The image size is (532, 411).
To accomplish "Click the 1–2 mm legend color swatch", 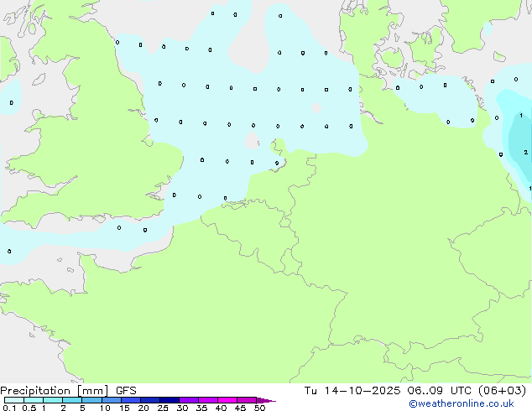I will (53, 400).
